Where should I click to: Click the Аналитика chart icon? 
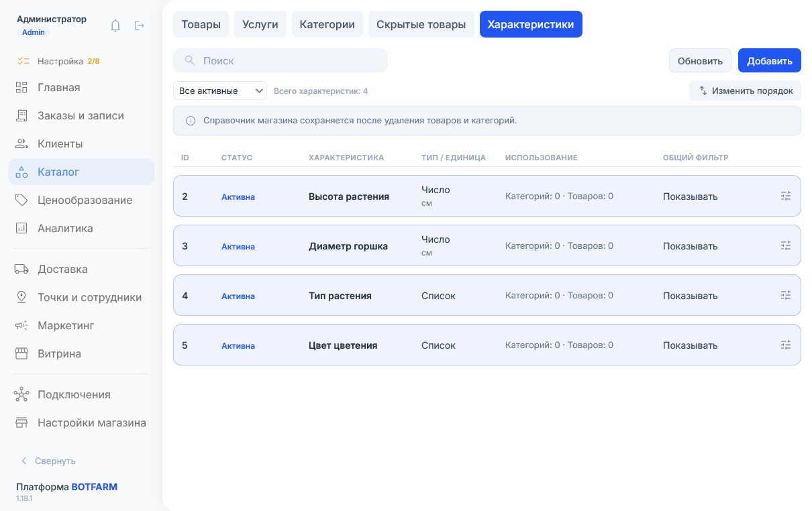click(x=21, y=228)
